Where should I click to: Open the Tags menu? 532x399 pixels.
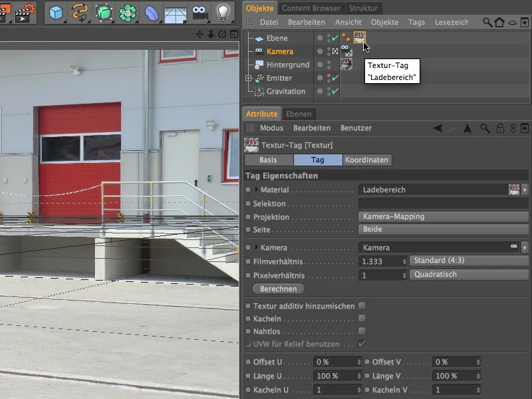click(416, 23)
